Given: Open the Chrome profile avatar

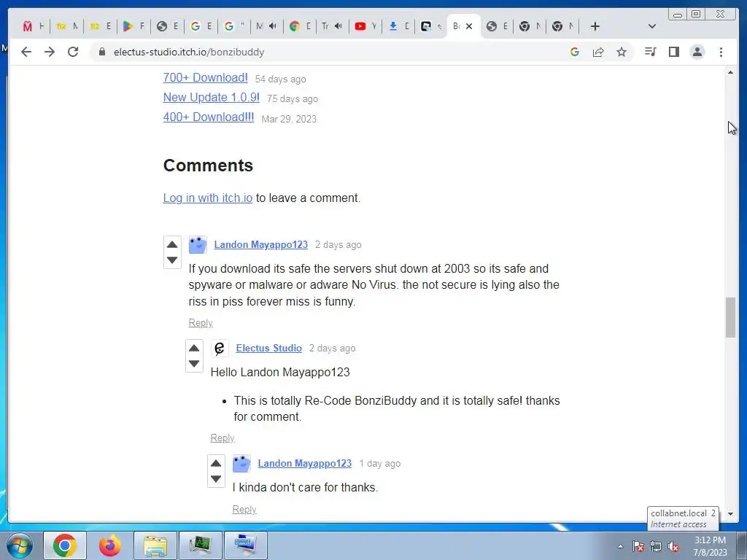Looking at the screenshot, I should point(697,52).
